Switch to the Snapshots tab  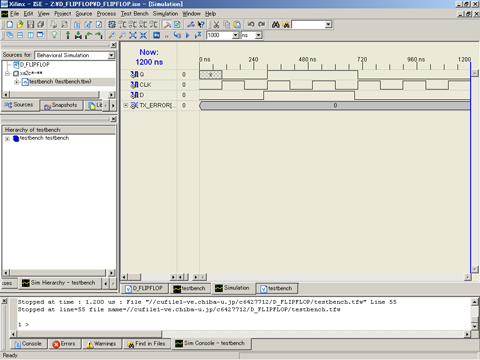click(x=61, y=105)
